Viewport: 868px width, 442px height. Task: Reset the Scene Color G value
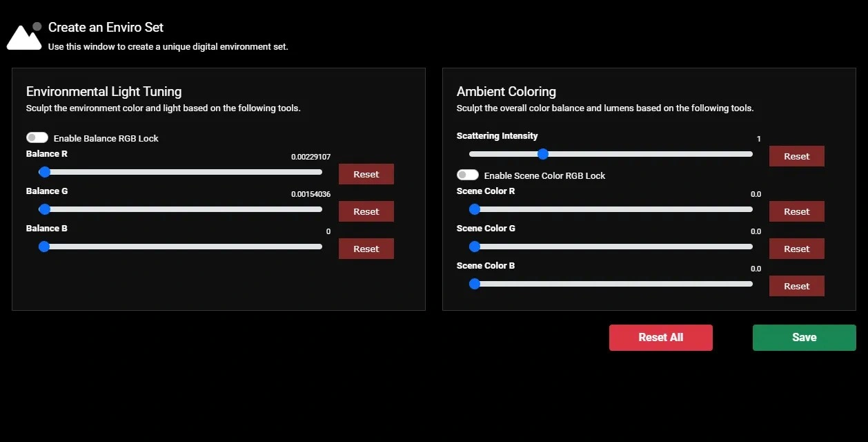coord(797,249)
